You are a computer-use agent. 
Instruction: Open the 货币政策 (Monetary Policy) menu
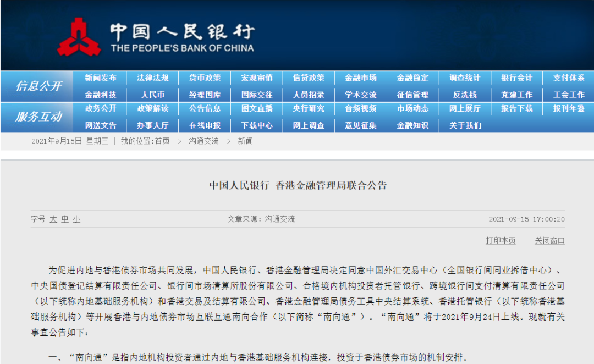click(204, 78)
